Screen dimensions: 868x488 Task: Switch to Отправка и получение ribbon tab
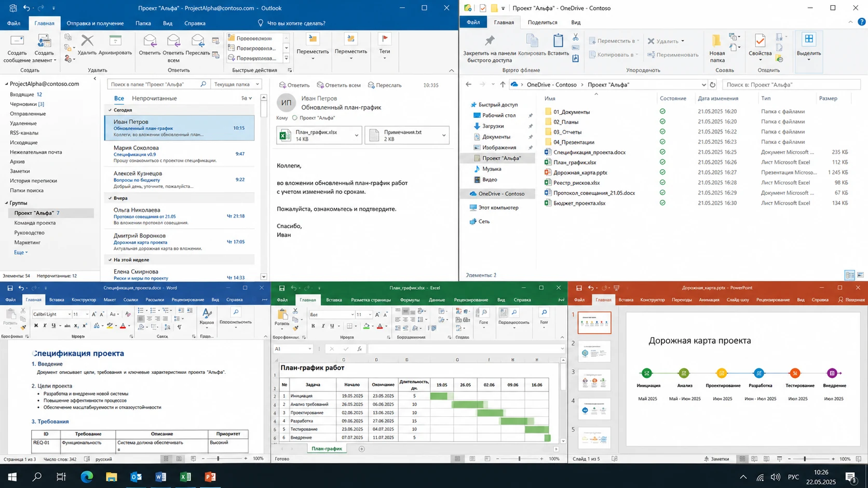tap(95, 23)
